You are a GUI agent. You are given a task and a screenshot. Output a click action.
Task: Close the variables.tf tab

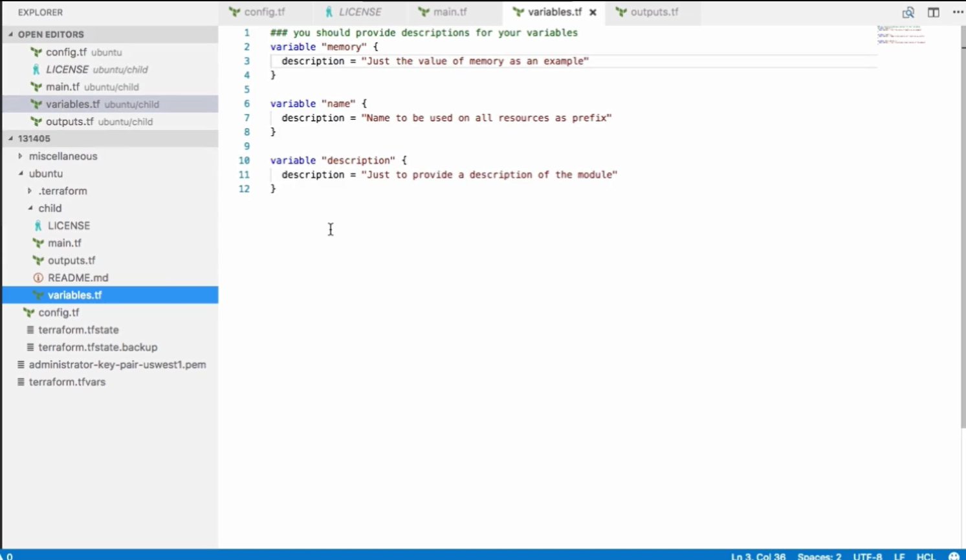593,12
